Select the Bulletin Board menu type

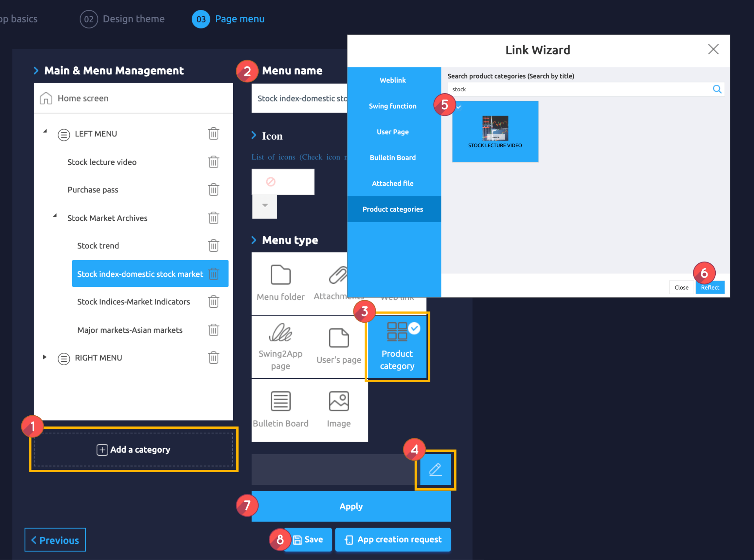coord(280,401)
